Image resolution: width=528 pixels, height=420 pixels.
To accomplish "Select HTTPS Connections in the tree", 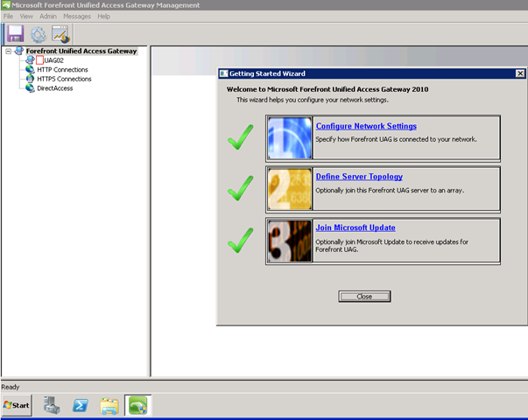I will (x=64, y=79).
